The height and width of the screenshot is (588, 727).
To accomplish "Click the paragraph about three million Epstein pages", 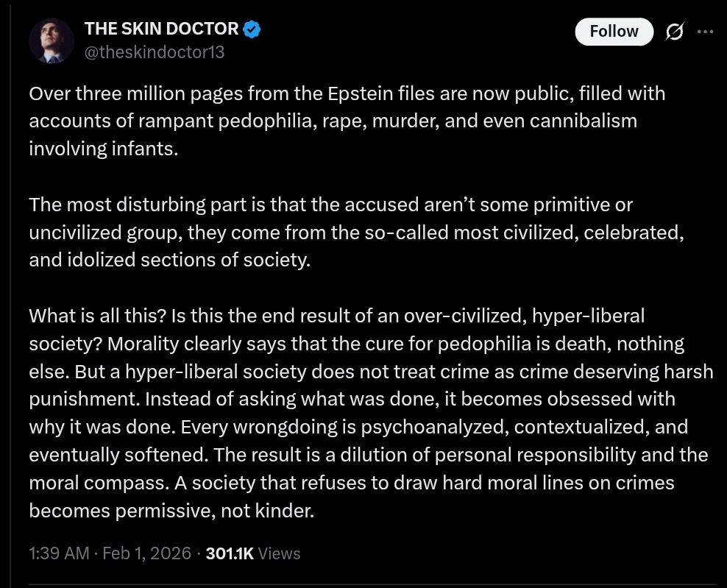I will [331, 121].
